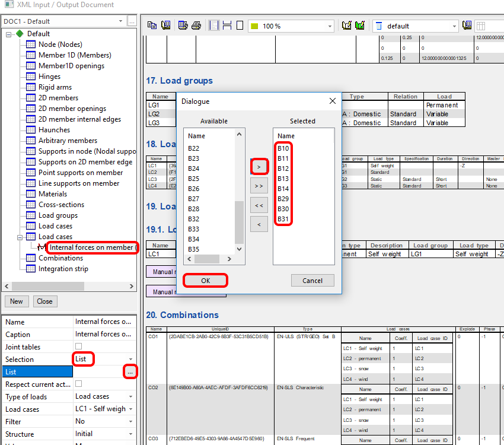Click the >> move all button

coord(259,186)
